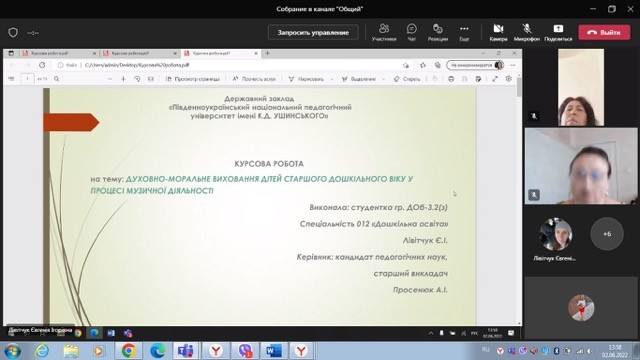Click Запросить управление button
Image resolution: width=640 pixels, height=360 pixels.
(x=313, y=32)
